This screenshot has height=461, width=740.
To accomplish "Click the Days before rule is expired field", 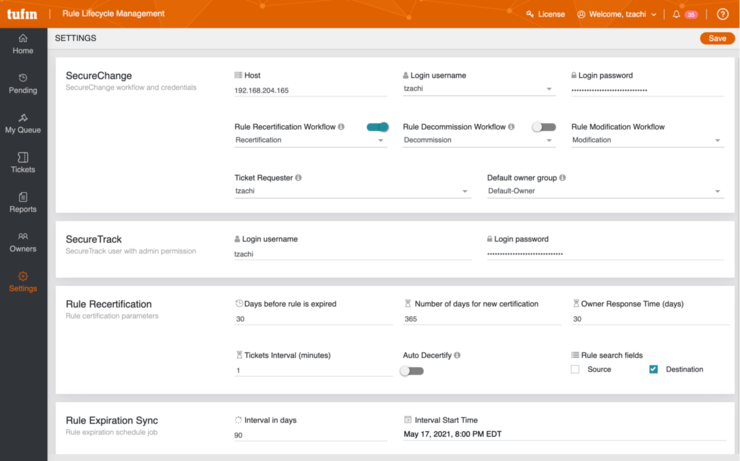I will click(313, 319).
